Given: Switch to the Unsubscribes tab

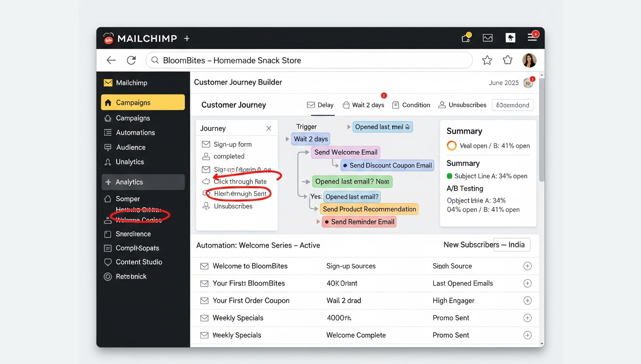Looking at the screenshot, I should click(x=462, y=105).
